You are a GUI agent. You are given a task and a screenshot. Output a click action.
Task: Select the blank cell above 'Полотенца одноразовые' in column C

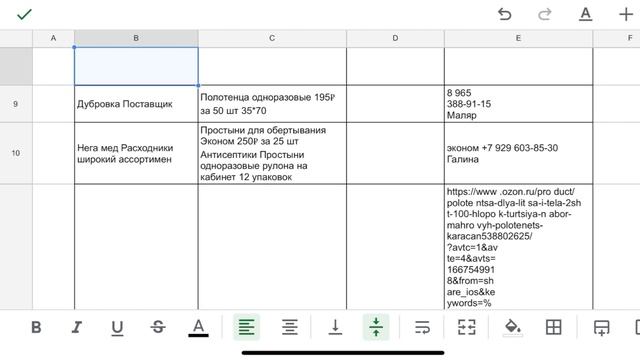tap(272, 66)
